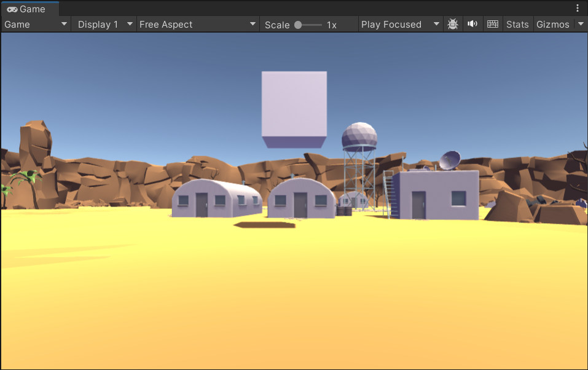The image size is (588, 370).
Task: Open the Play Focused dropdown
Action: (400, 25)
